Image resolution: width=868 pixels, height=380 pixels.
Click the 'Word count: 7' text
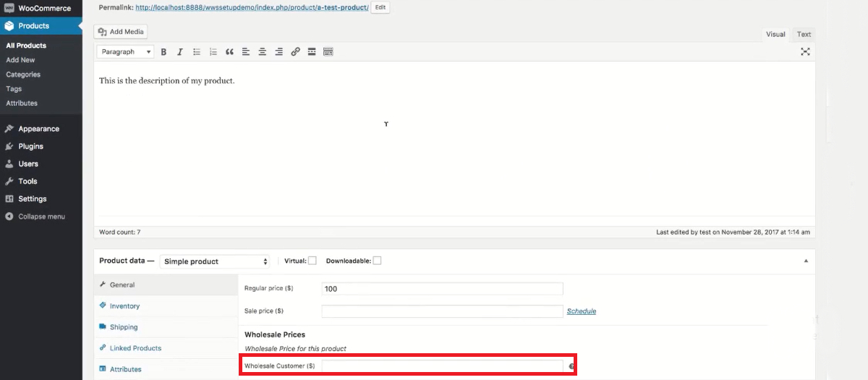point(119,232)
